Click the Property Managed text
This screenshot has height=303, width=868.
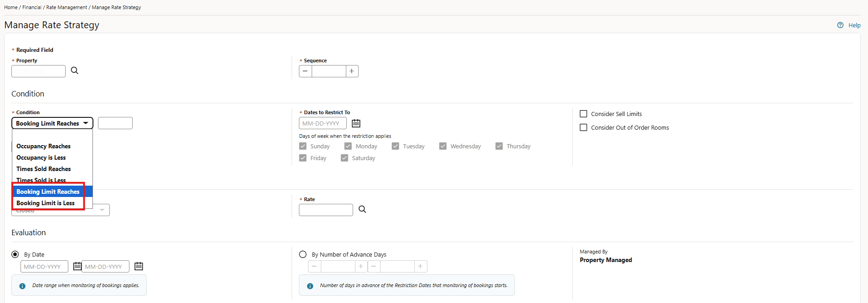click(606, 260)
